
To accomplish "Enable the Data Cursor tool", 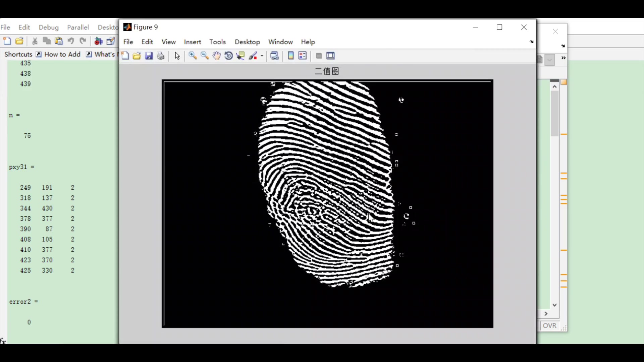I will (x=240, y=56).
